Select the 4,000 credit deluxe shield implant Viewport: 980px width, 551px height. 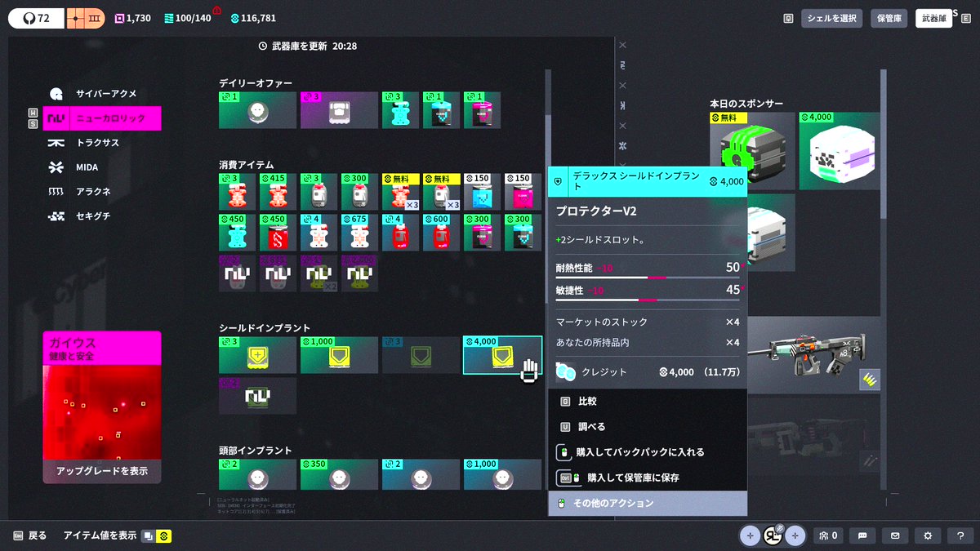point(502,355)
